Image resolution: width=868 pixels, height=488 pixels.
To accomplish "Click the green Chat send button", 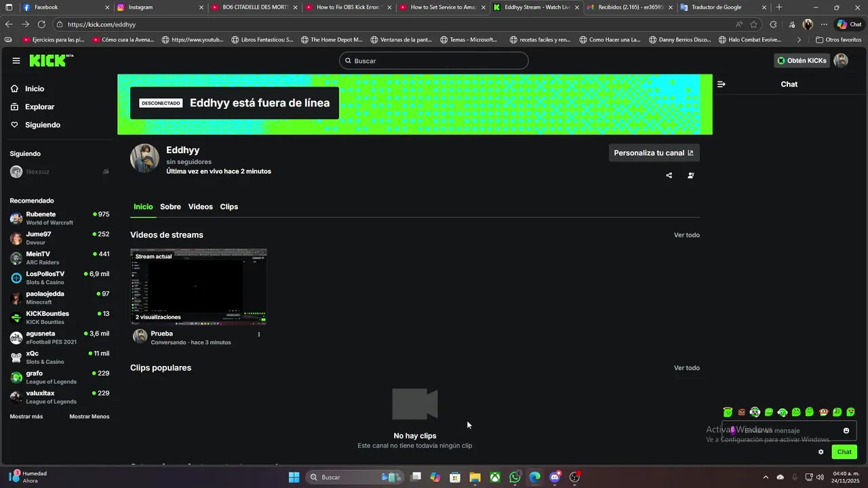I will coord(844,452).
